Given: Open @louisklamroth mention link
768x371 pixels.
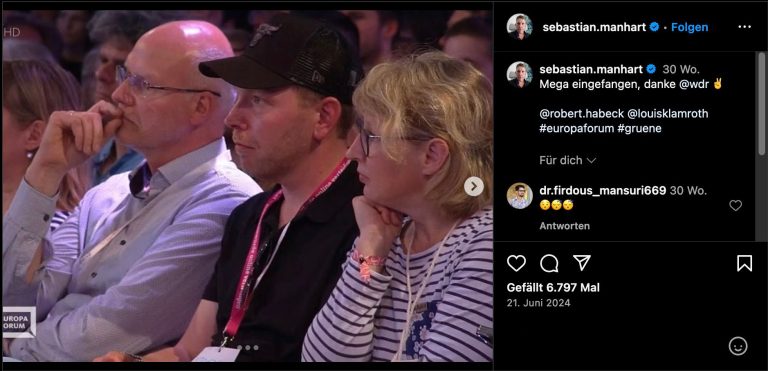Looking at the screenshot, I should (667, 114).
